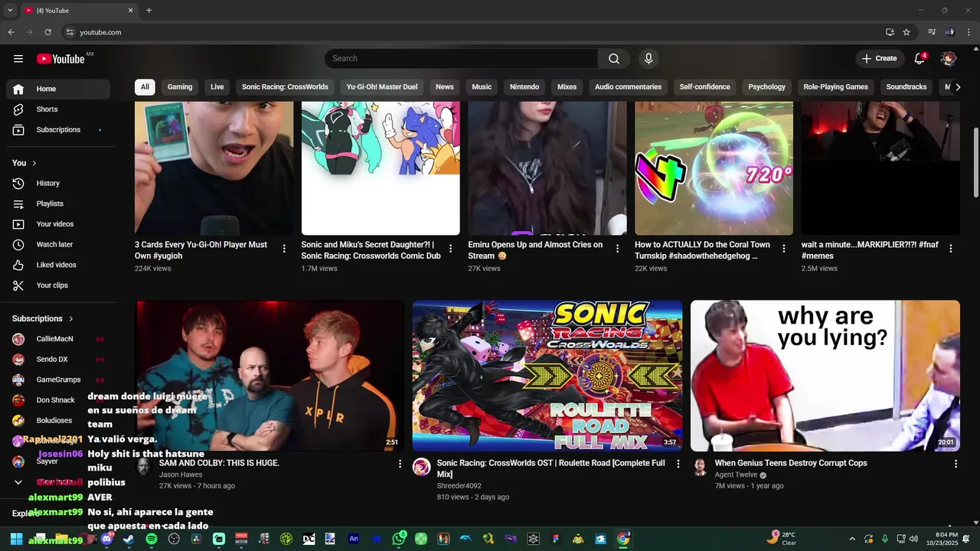Bookmark this page with the star icon
The width and height of the screenshot is (980, 551).
(x=906, y=32)
